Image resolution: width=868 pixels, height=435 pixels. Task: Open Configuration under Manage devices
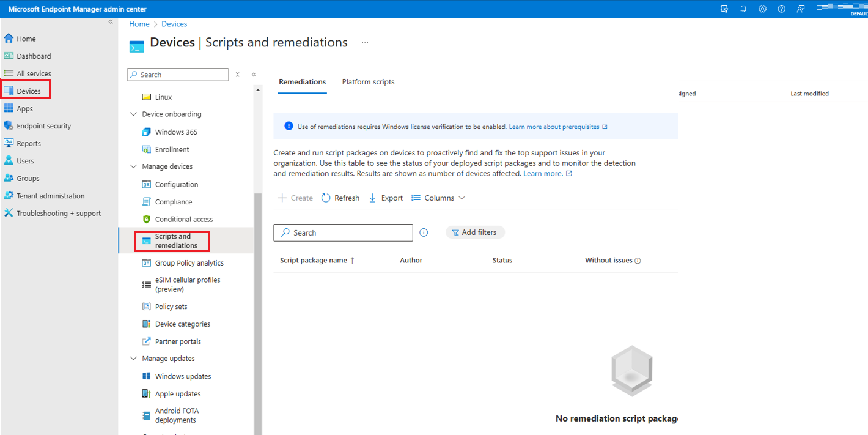[177, 184]
